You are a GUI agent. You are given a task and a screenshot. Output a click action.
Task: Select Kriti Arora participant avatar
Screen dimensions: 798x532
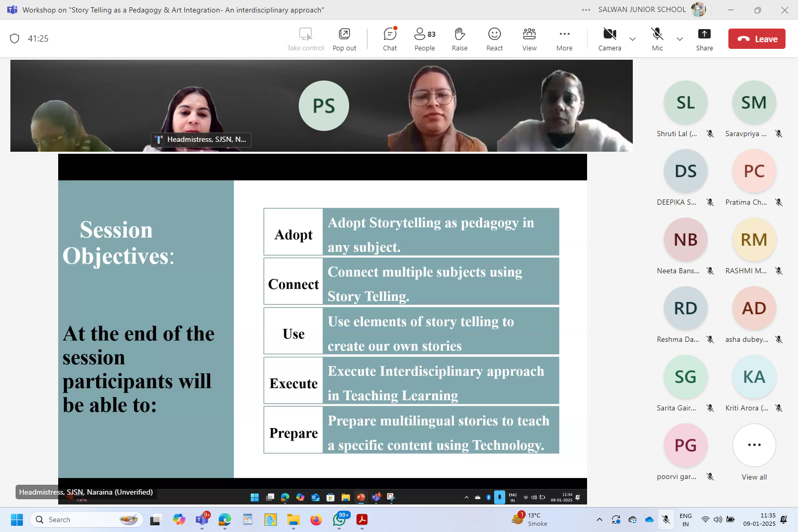pos(754,377)
